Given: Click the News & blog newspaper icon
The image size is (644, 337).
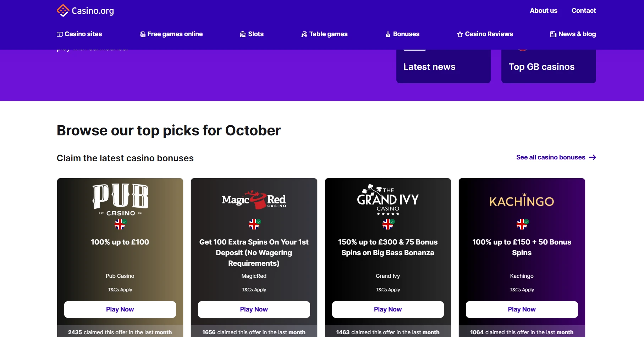Looking at the screenshot, I should [x=553, y=34].
